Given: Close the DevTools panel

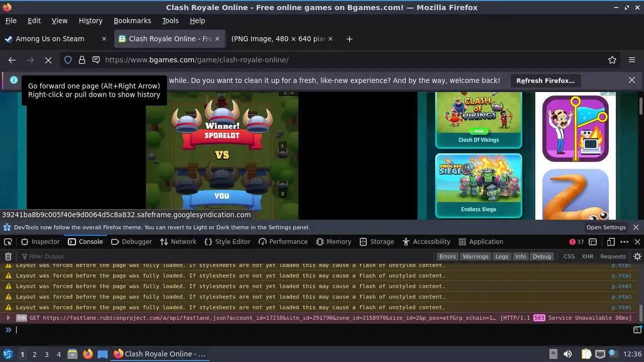Looking at the screenshot, I should pos(637,242).
